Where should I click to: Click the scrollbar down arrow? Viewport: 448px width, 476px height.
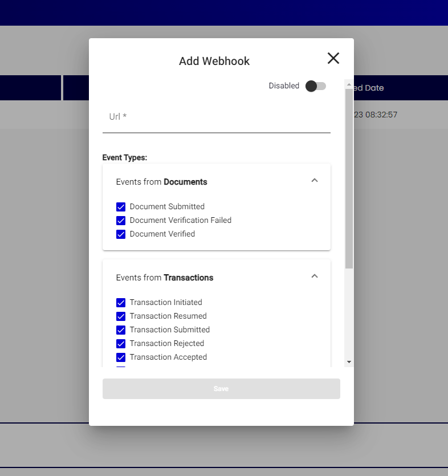pos(349,362)
